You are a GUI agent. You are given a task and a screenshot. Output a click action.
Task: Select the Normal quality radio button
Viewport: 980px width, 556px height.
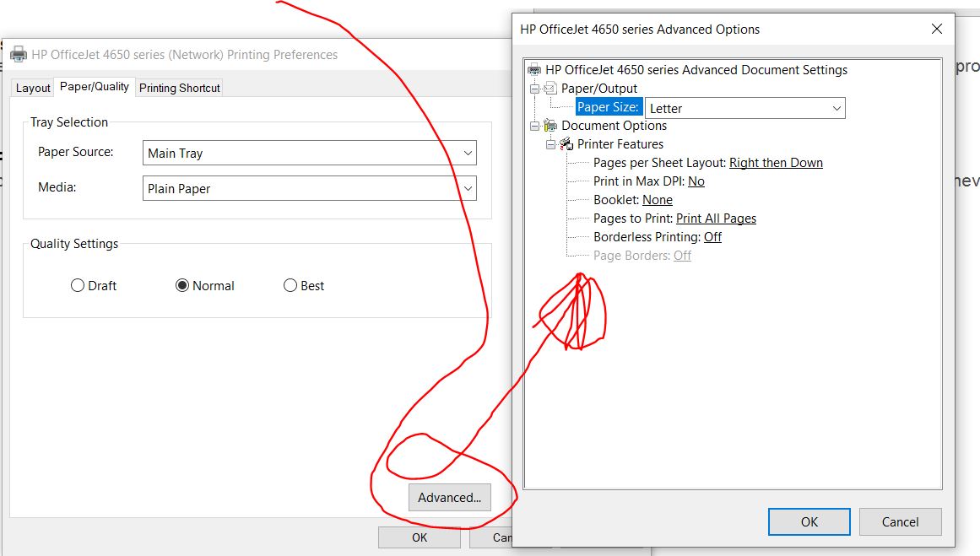pos(181,285)
